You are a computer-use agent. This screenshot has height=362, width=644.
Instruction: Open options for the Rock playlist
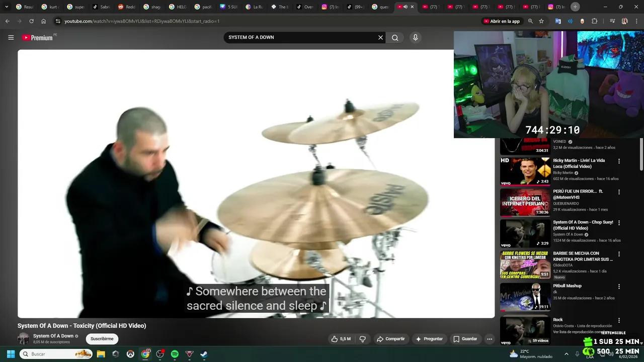click(x=619, y=320)
